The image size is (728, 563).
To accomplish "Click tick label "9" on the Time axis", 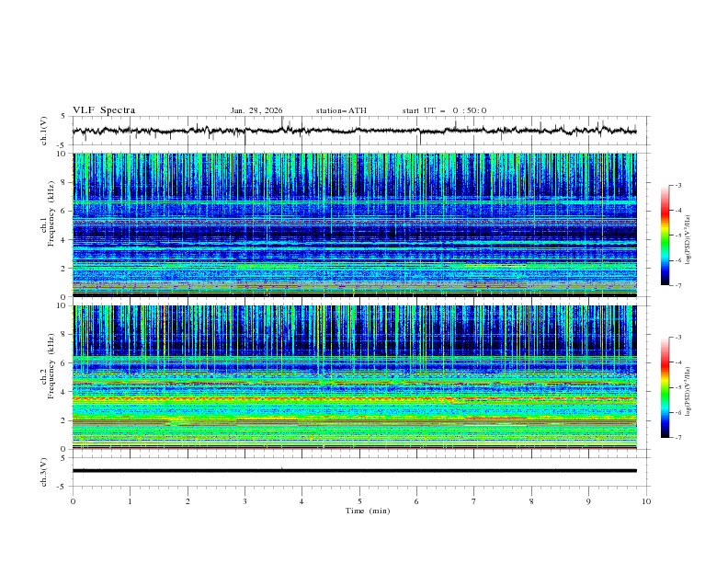I will click(588, 501).
